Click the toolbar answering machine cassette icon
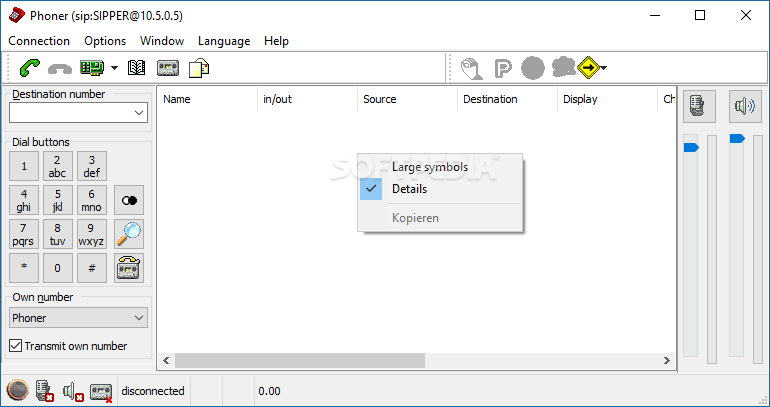The width and height of the screenshot is (770, 407). coord(168,68)
